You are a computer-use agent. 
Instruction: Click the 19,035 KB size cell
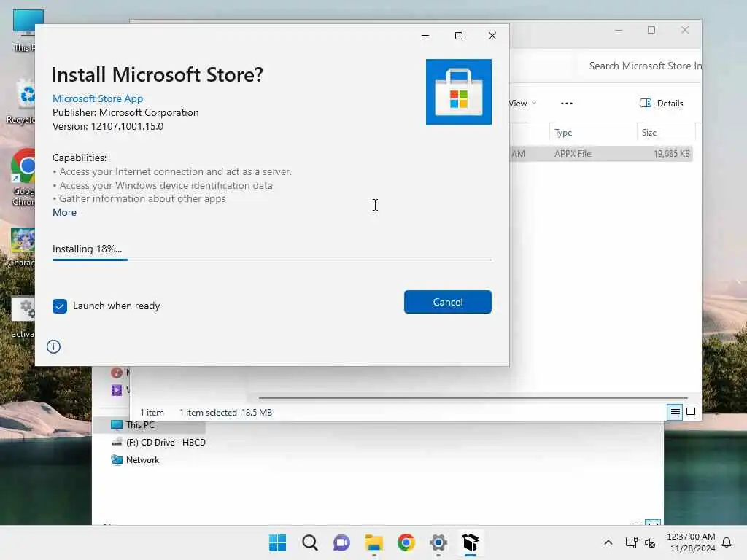point(671,154)
